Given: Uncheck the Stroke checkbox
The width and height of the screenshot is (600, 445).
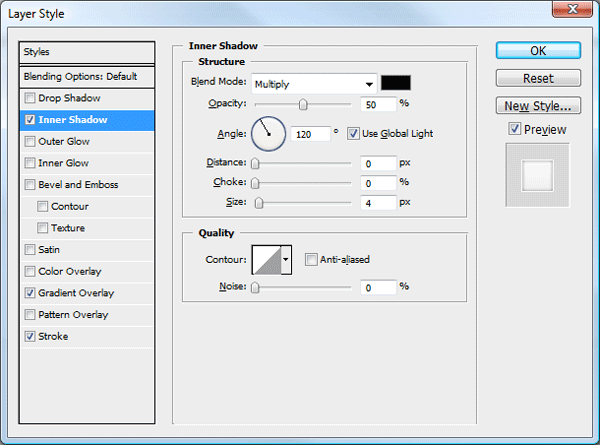Looking at the screenshot, I should [29, 336].
